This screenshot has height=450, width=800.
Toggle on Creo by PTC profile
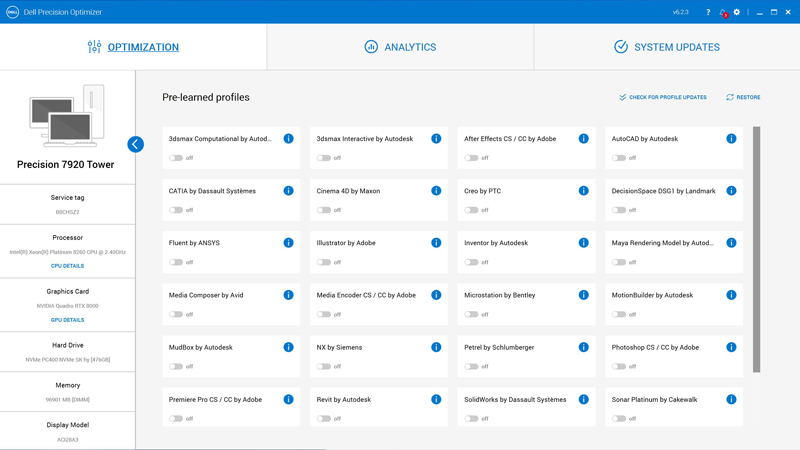pyautogui.click(x=472, y=210)
